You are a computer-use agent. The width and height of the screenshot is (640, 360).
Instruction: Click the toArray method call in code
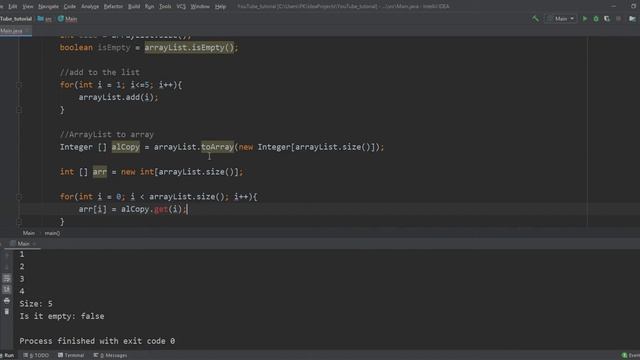click(x=217, y=147)
